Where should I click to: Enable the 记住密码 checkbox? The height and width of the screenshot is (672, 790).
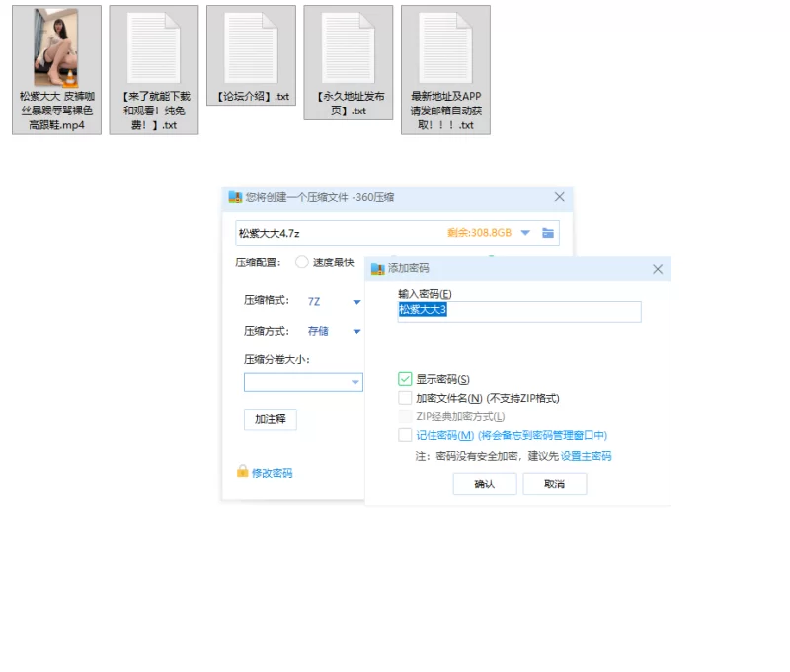point(405,435)
